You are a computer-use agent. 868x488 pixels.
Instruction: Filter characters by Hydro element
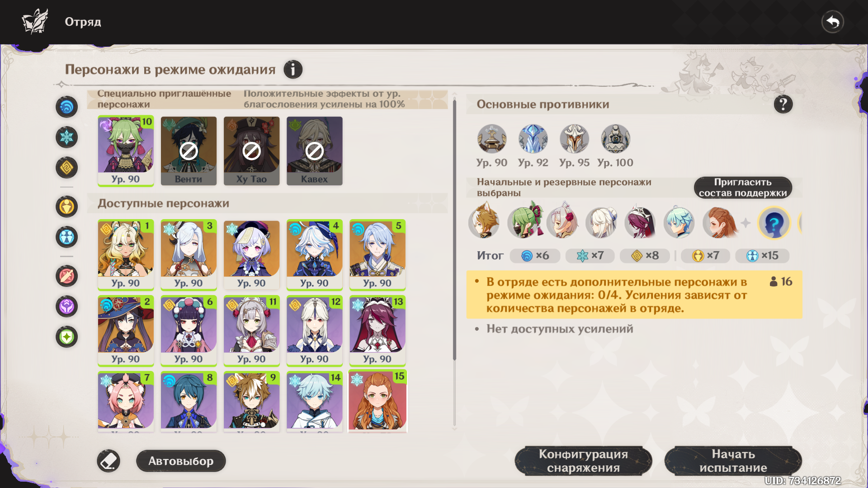(67, 107)
